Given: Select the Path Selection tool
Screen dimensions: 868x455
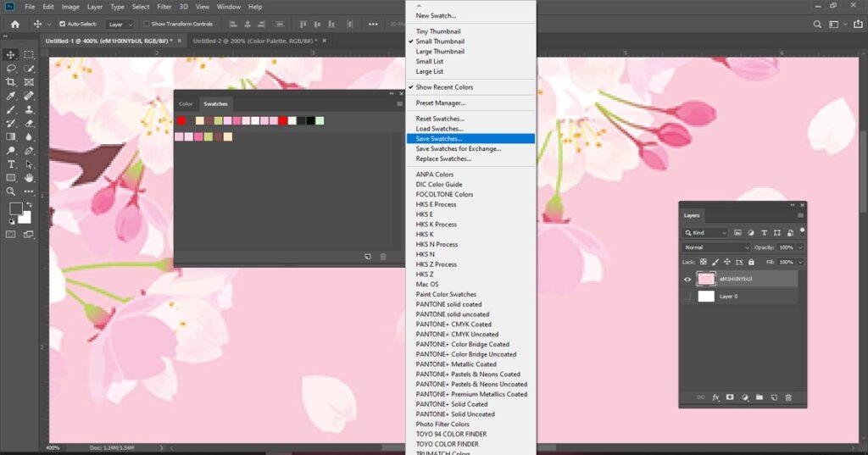Looking at the screenshot, I should [x=29, y=164].
